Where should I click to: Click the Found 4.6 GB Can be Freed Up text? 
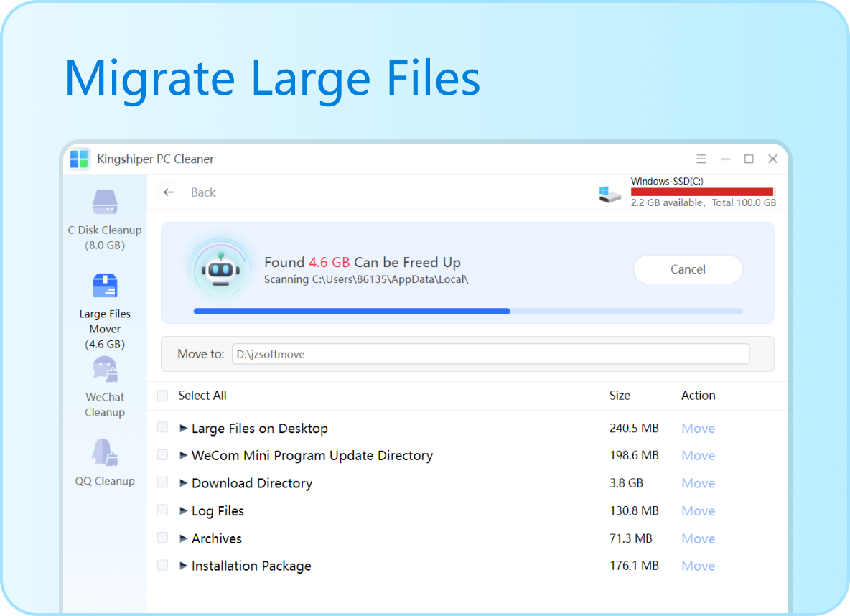(363, 263)
